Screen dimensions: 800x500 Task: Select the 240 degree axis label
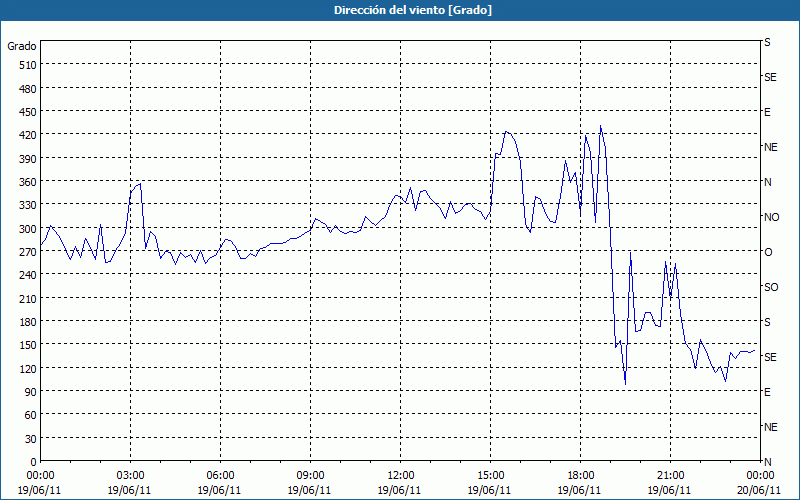pyautogui.click(x=28, y=276)
